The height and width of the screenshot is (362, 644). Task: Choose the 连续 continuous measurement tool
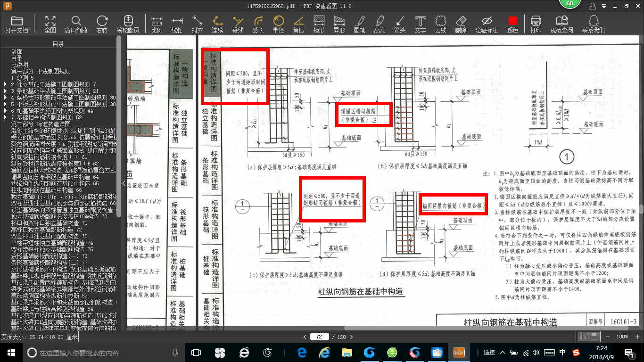click(x=217, y=24)
